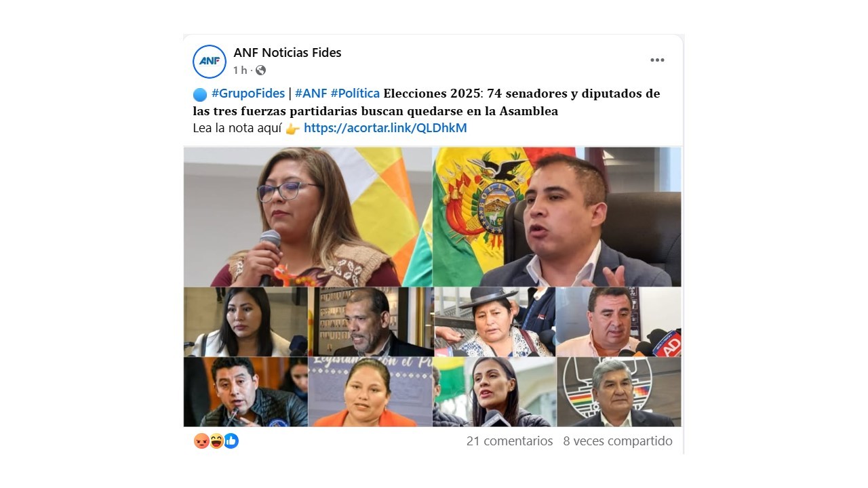Click the blue circle emoji in post text
Image resolution: width=868 pixels, height=488 pixels.
click(199, 94)
